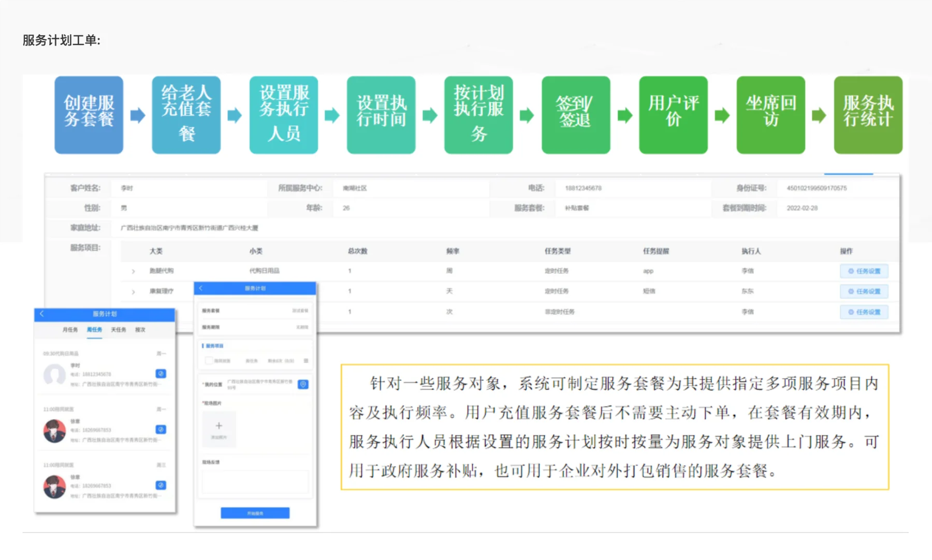
Task: Switch to 月任务 tab
Action: (70, 330)
